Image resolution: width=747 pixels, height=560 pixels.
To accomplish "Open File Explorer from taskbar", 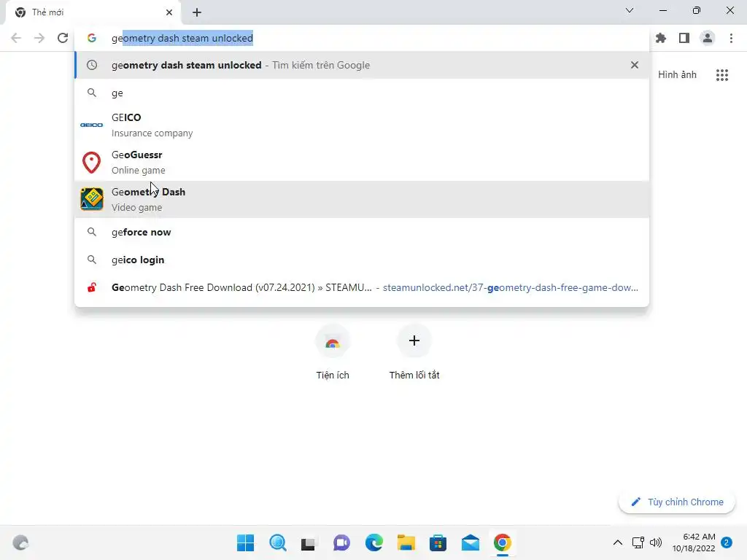I will click(x=406, y=542).
